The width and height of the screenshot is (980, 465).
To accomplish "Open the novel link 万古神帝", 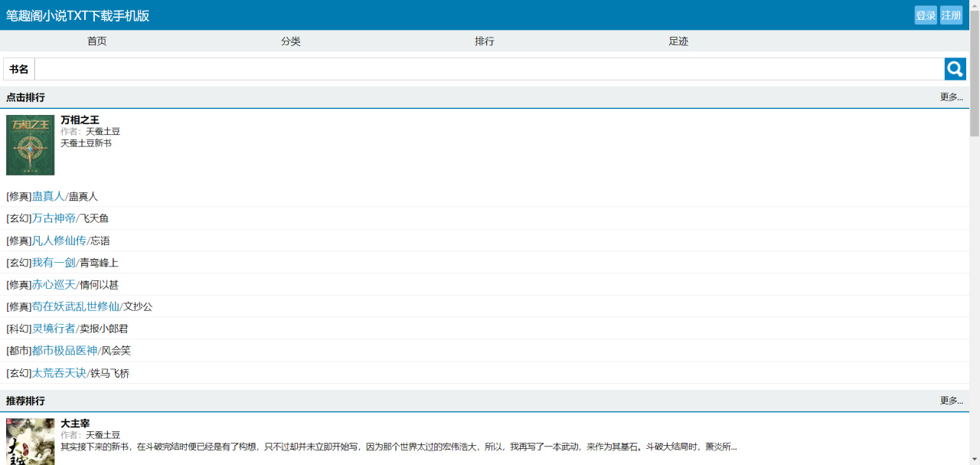I will coord(54,218).
